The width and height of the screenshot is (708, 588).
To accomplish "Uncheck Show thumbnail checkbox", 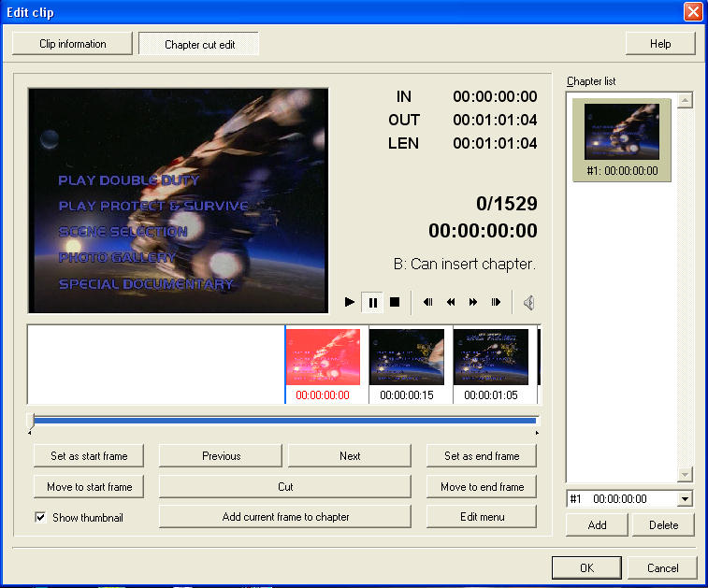I will tap(40, 517).
